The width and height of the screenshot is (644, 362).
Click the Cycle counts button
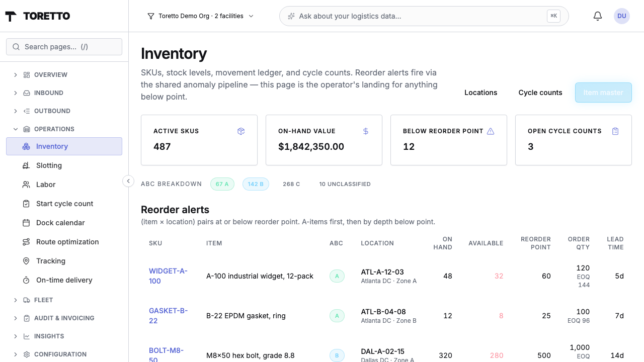pos(540,93)
